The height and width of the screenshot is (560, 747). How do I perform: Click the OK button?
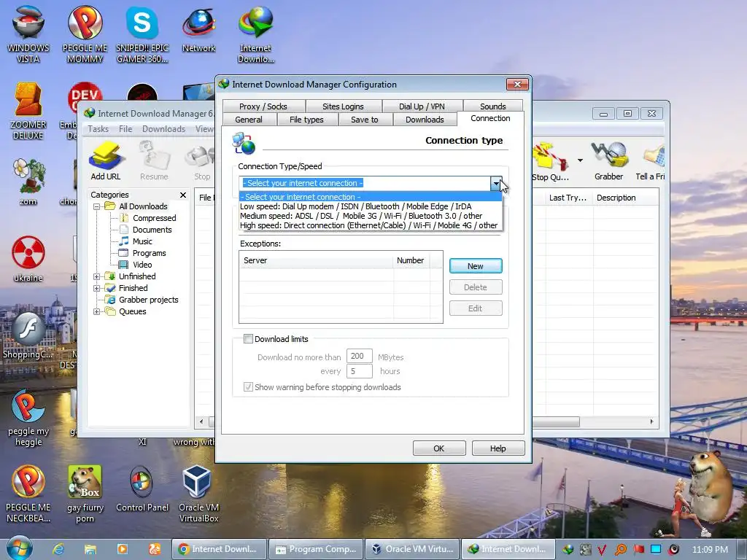coord(438,448)
